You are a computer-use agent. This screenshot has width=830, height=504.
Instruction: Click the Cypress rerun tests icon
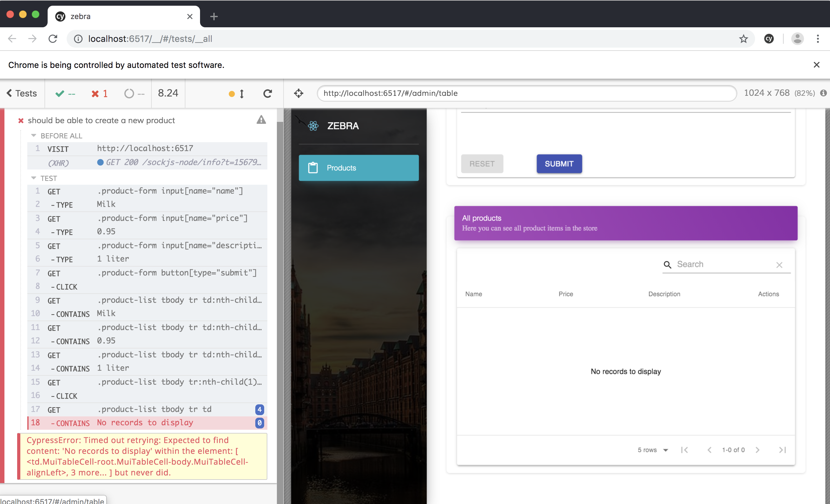point(267,93)
